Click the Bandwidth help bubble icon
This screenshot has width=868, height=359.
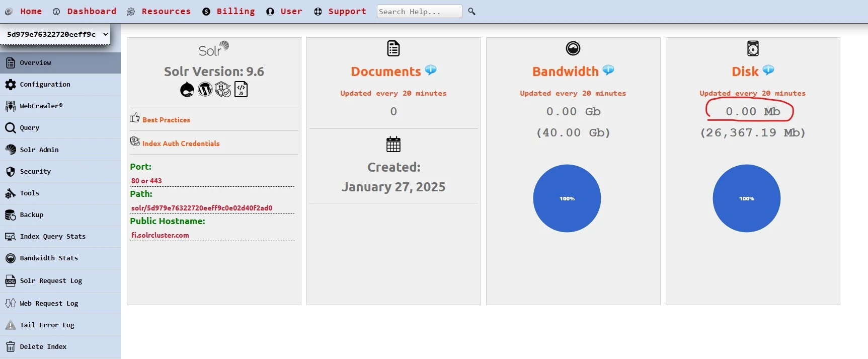click(x=608, y=70)
